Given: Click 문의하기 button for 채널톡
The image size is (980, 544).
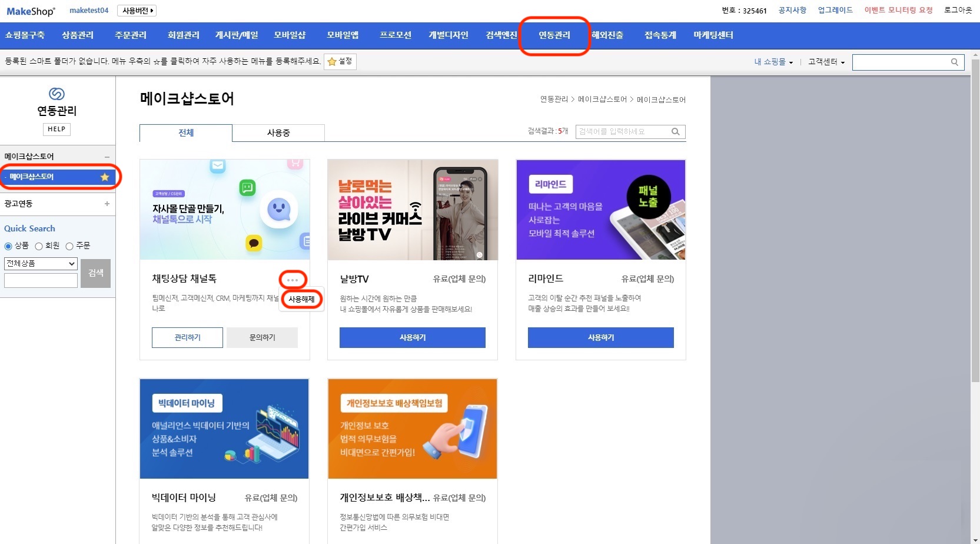Looking at the screenshot, I should (262, 337).
